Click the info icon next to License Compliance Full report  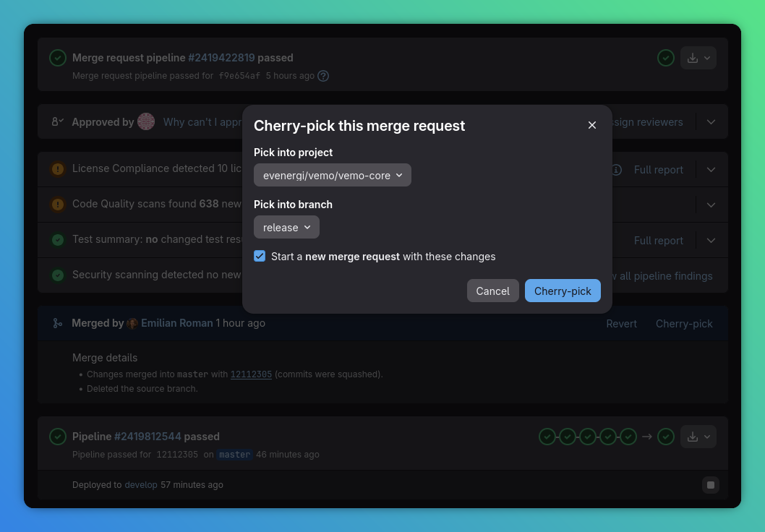tap(615, 169)
